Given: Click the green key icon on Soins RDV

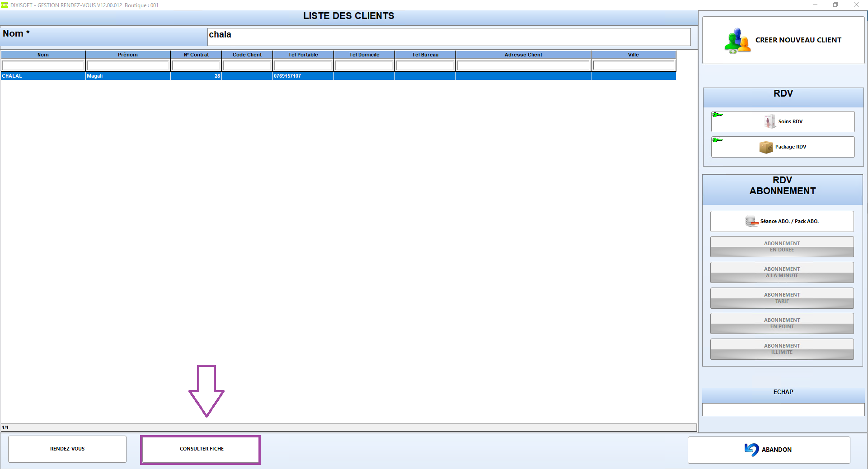Looking at the screenshot, I should 717,115.
